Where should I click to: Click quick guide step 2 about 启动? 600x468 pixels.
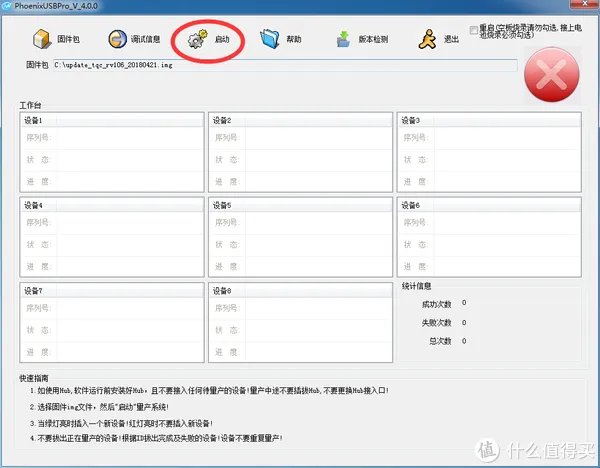(x=99, y=407)
